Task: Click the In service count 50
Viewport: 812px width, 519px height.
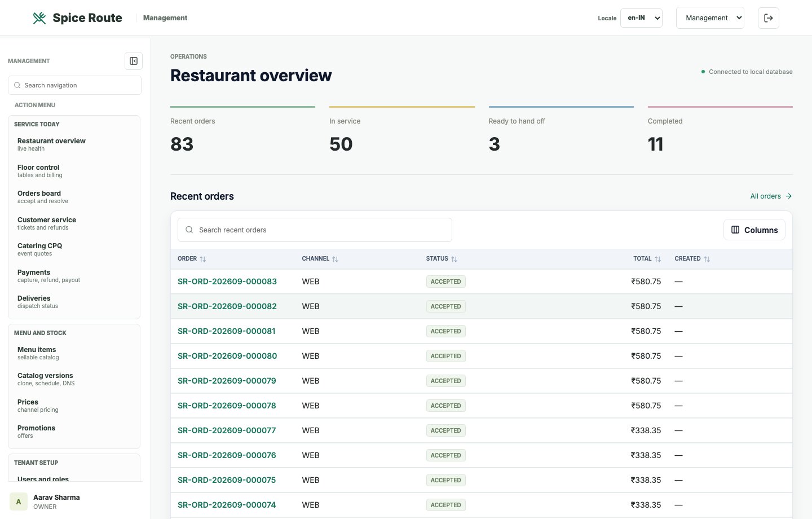Action: point(341,144)
